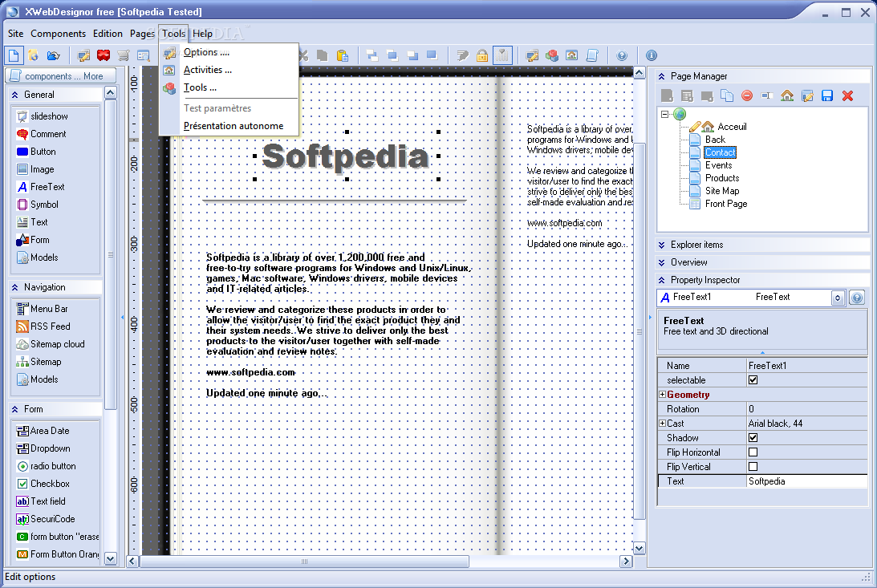Image resolution: width=877 pixels, height=588 pixels.
Task: Click the red ribbon toolbar icon
Action: tap(104, 55)
